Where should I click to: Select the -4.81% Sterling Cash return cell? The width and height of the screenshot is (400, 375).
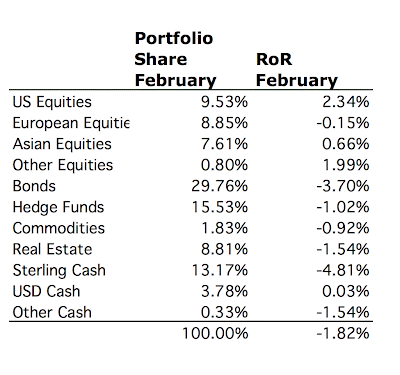tap(343, 270)
